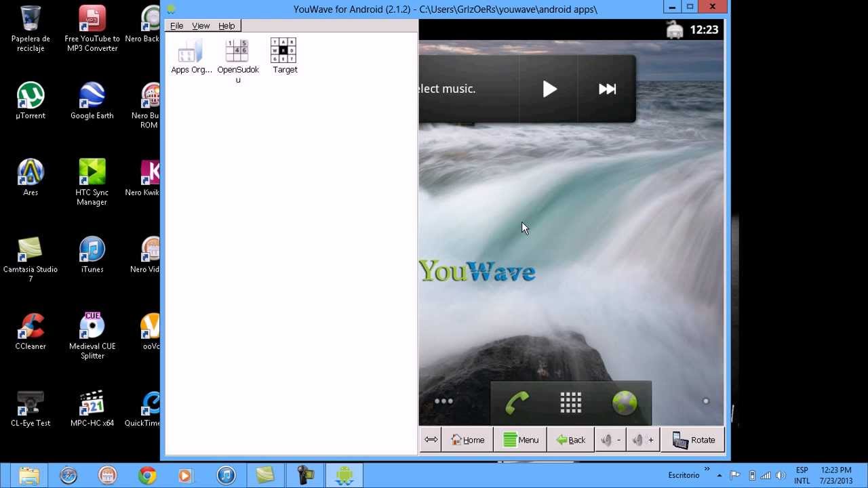Switch to YouWave Android taskbar icon

tap(344, 476)
